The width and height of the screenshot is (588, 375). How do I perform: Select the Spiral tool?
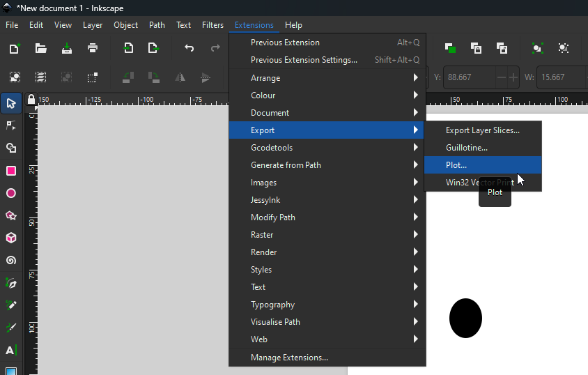[x=11, y=260]
